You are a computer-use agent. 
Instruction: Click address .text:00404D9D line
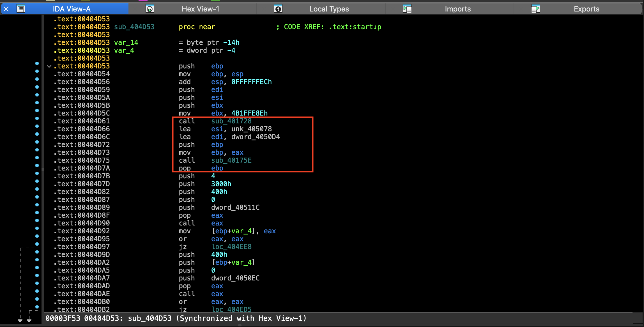(x=82, y=255)
